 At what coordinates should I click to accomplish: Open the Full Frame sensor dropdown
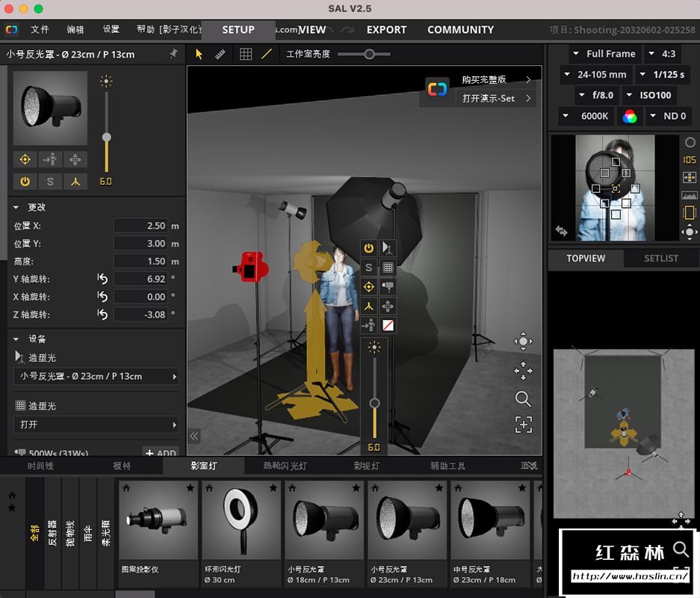click(x=604, y=54)
